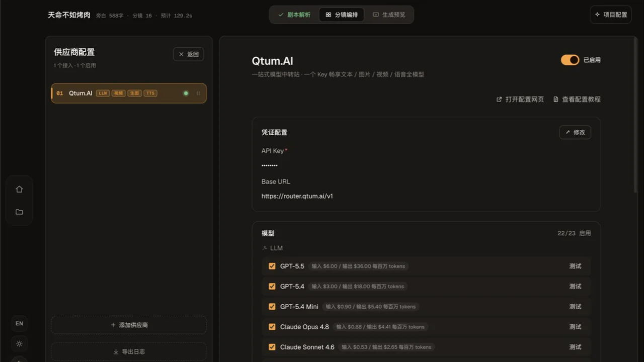
Task: Click 测试 for Claude Opus 4.8
Action: pos(575,327)
